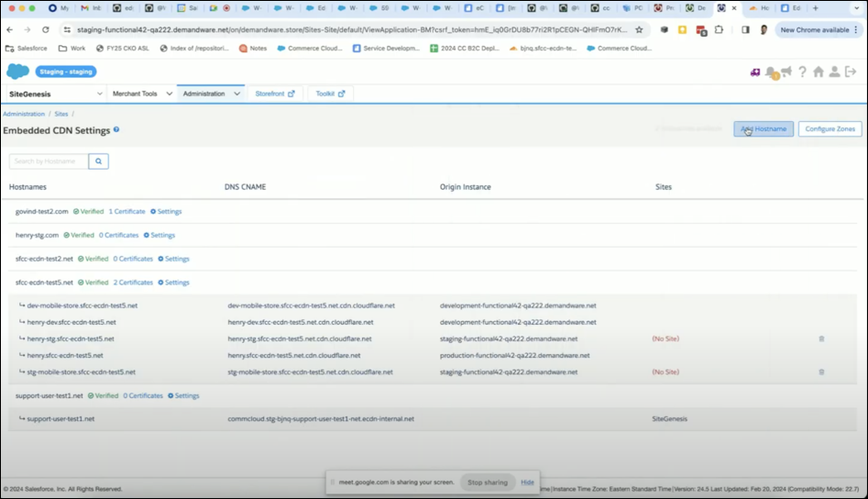The height and width of the screenshot is (499, 868).
Task: Open the notifications bell icon with badge
Action: [771, 72]
